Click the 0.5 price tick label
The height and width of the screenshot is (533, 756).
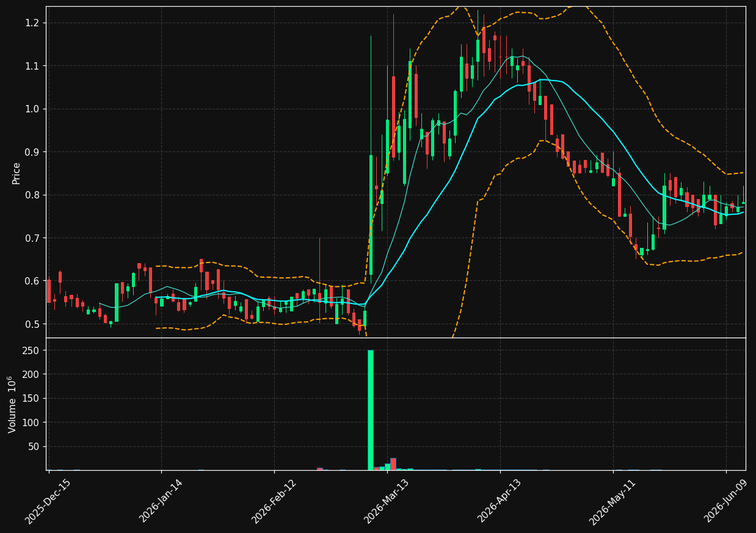34,324
